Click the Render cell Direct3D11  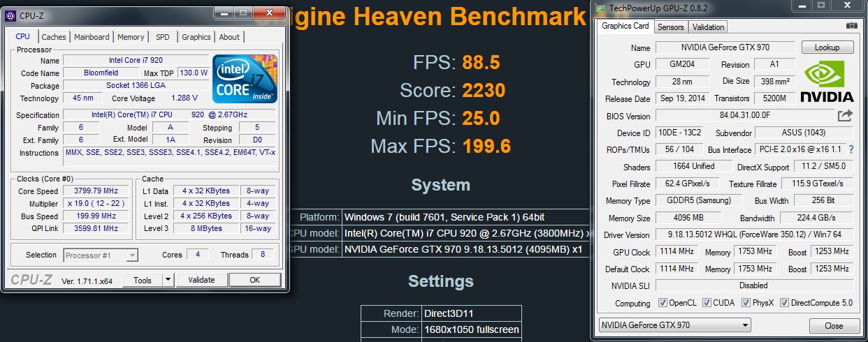(x=472, y=314)
